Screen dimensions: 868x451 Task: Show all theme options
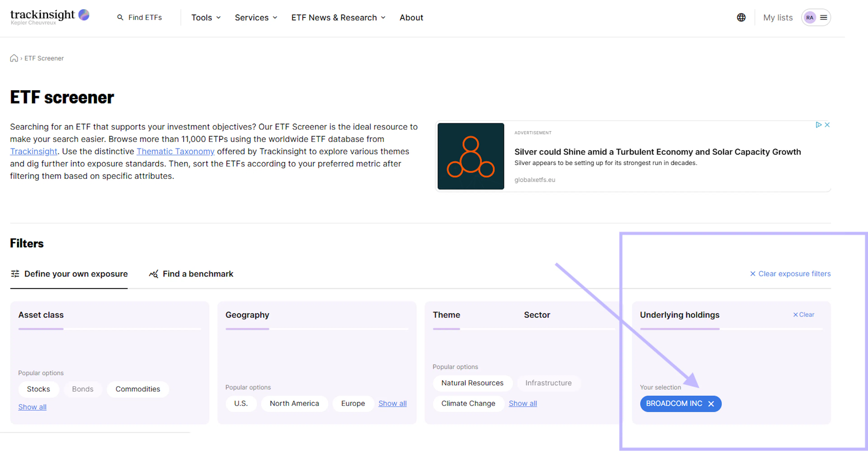point(523,403)
